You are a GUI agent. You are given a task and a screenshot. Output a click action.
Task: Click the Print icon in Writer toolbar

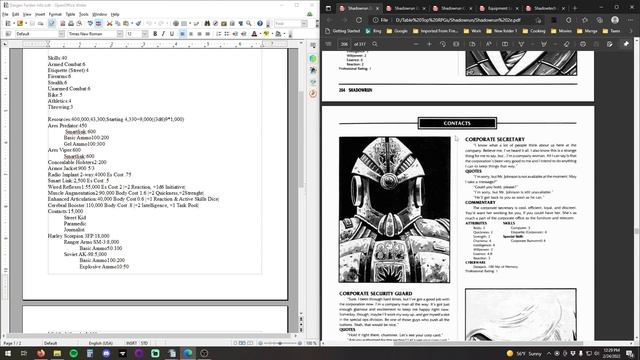click(71, 24)
